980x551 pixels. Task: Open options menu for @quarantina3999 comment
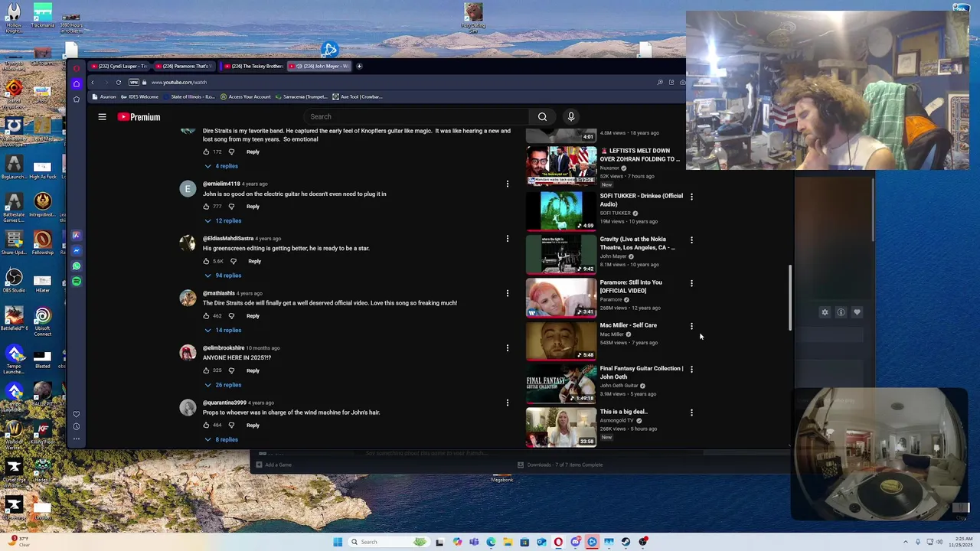click(507, 403)
